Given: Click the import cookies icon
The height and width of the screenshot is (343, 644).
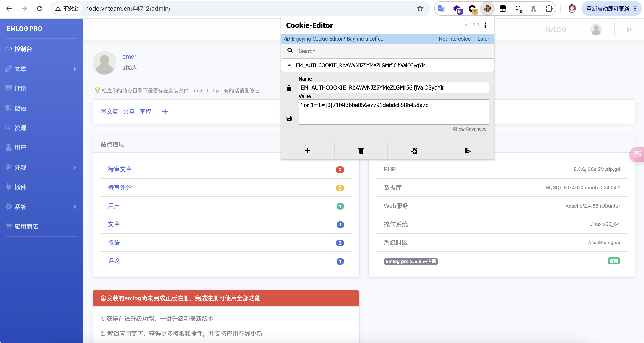Looking at the screenshot, I should tap(414, 151).
